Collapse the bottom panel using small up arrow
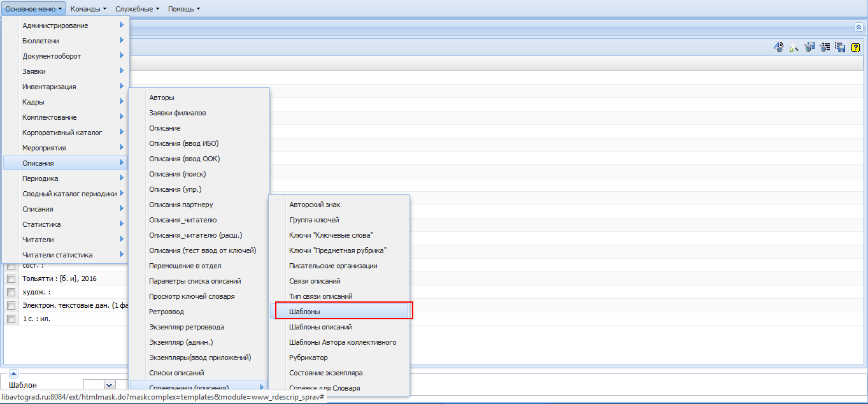The height and width of the screenshot is (404, 868). (x=13, y=374)
